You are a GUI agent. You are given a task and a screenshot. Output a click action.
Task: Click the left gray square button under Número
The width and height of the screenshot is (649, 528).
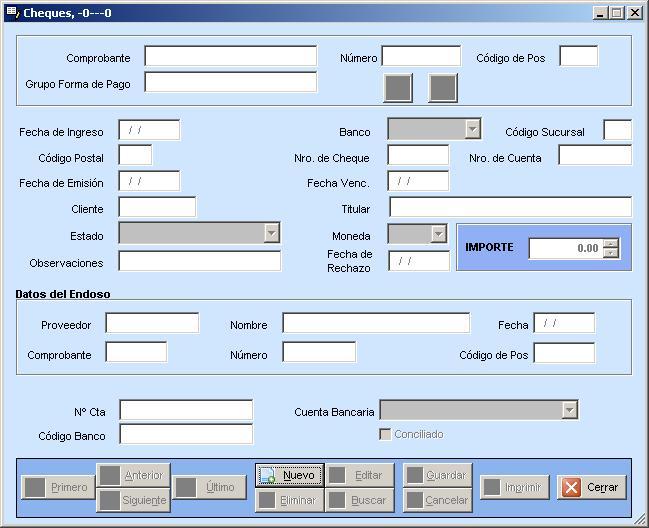pos(398,88)
